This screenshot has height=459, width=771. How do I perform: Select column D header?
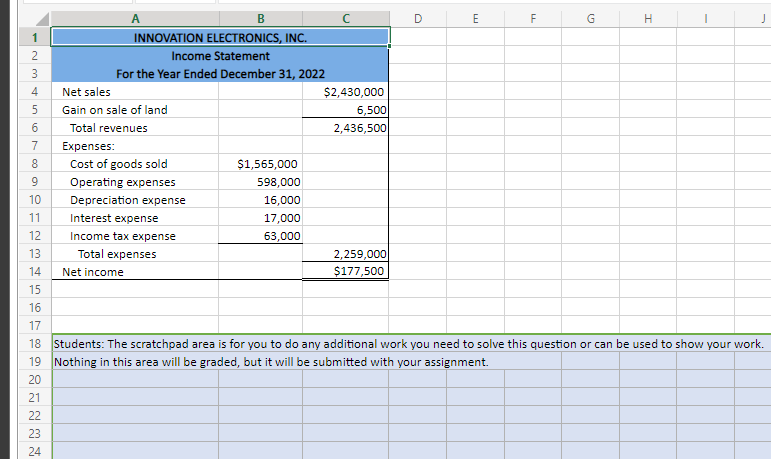(x=418, y=19)
